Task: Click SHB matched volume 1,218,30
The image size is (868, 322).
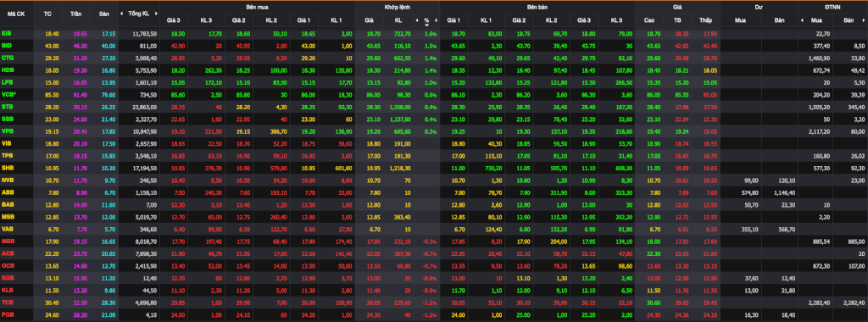Action: [400, 168]
